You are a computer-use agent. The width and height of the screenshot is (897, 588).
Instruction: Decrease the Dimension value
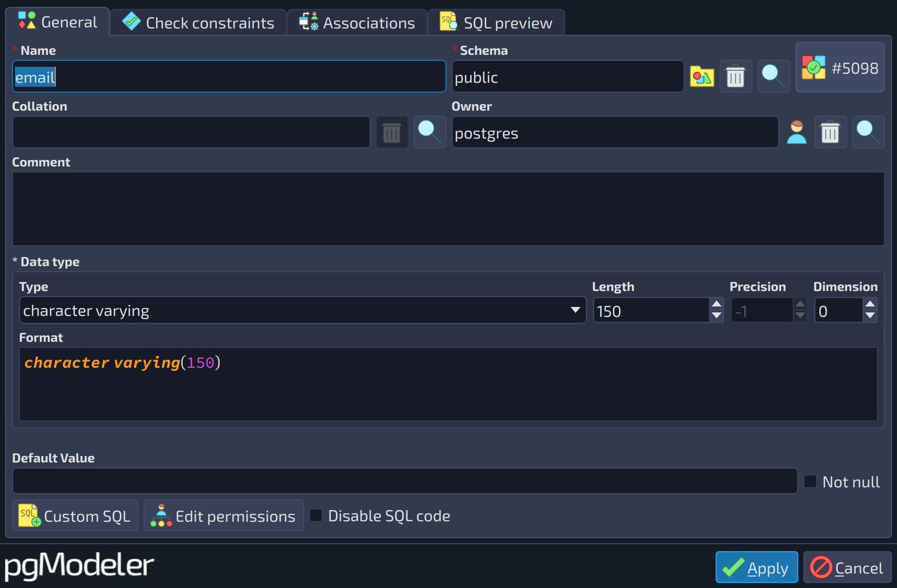(x=870, y=316)
